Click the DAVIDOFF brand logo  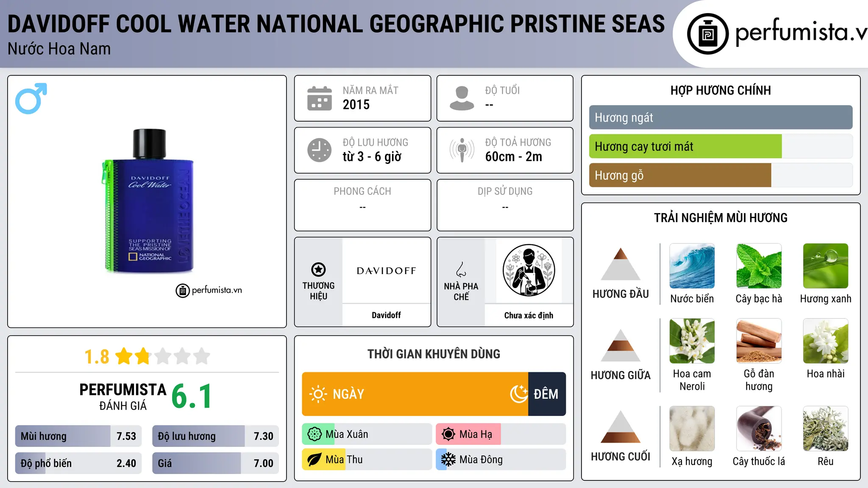pos(387,271)
